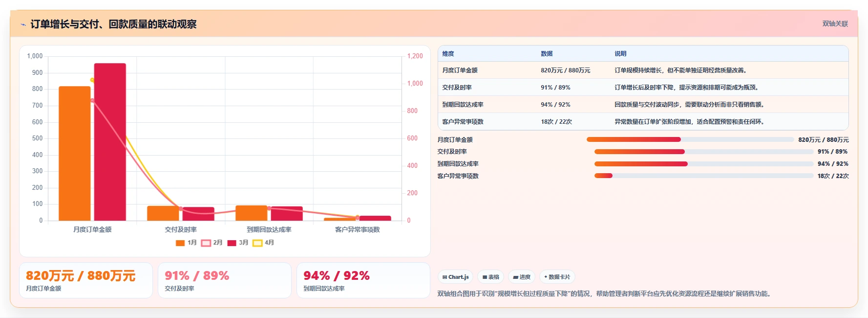Select the 客户异常事项数 table row label
Viewport: 868px width, 318px height.
pyautogui.click(x=463, y=122)
